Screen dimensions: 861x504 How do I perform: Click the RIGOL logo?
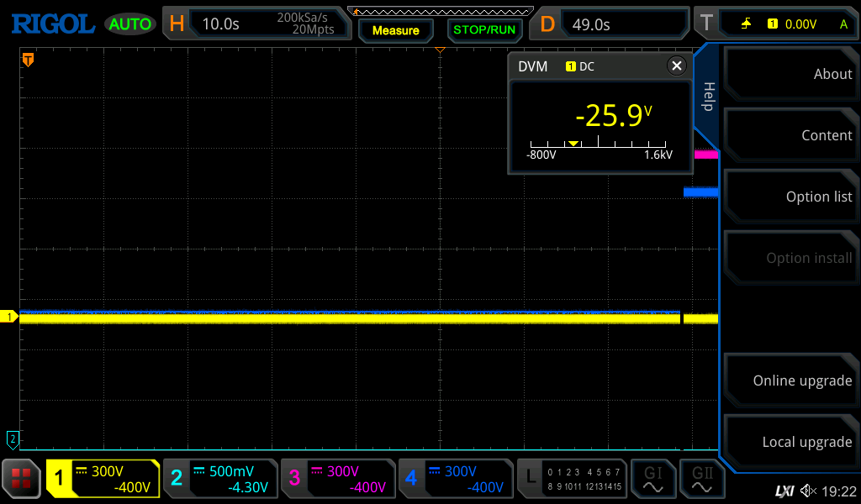pyautogui.click(x=52, y=24)
